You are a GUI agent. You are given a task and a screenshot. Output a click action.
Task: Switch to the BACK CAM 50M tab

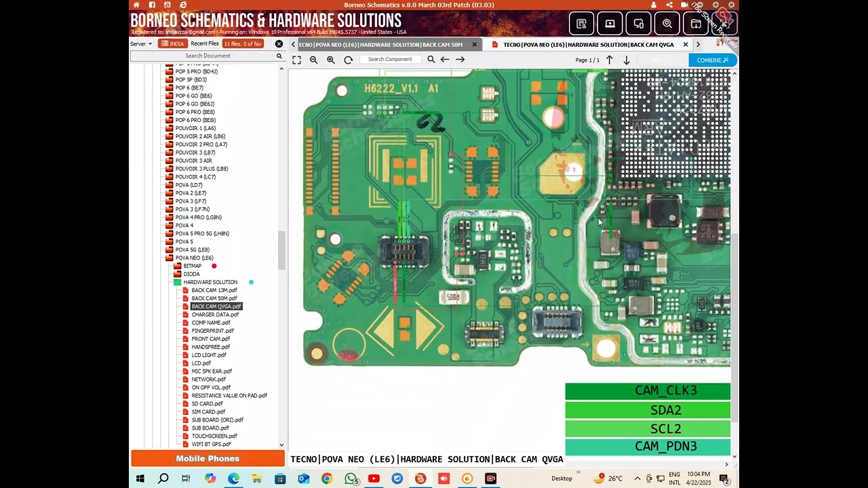point(380,45)
